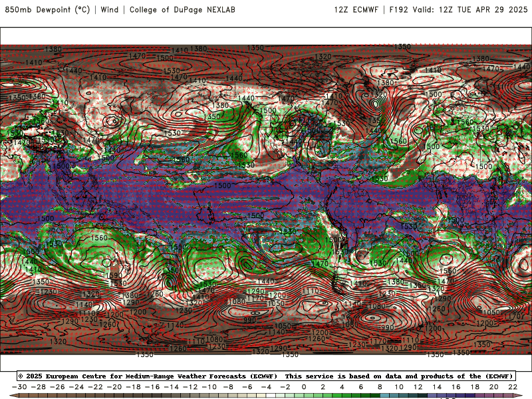Image resolution: width=532 pixels, height=399 pixels.
Task: Click the legend label 4
Action: [342, 387]
